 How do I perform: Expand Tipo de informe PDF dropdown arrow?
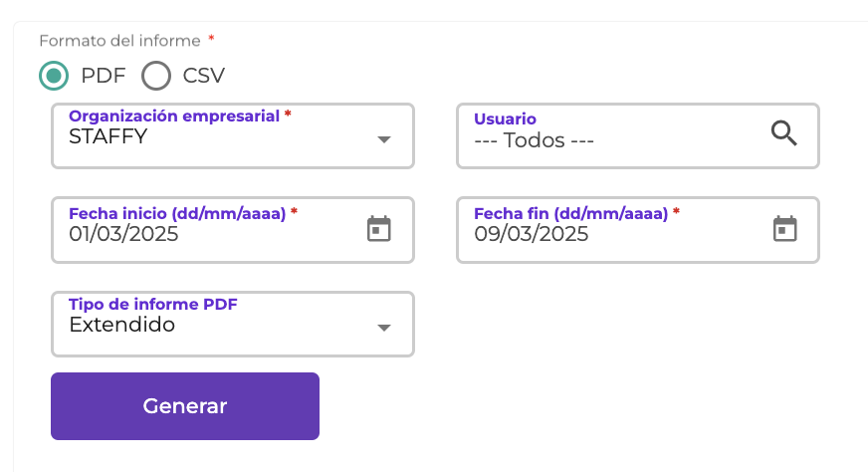pos(384,328)
